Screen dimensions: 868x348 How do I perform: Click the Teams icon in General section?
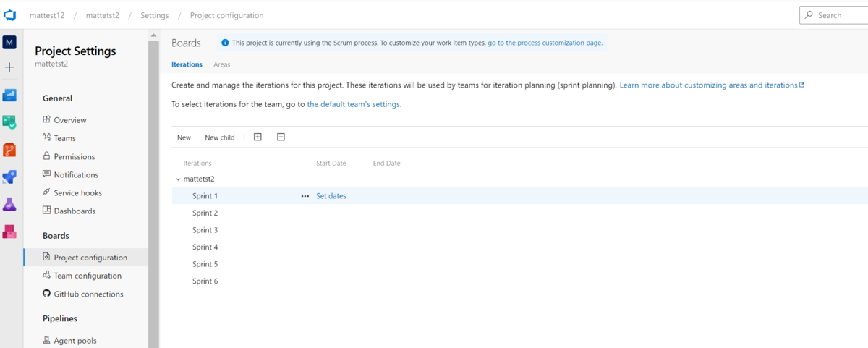(47, 137)
